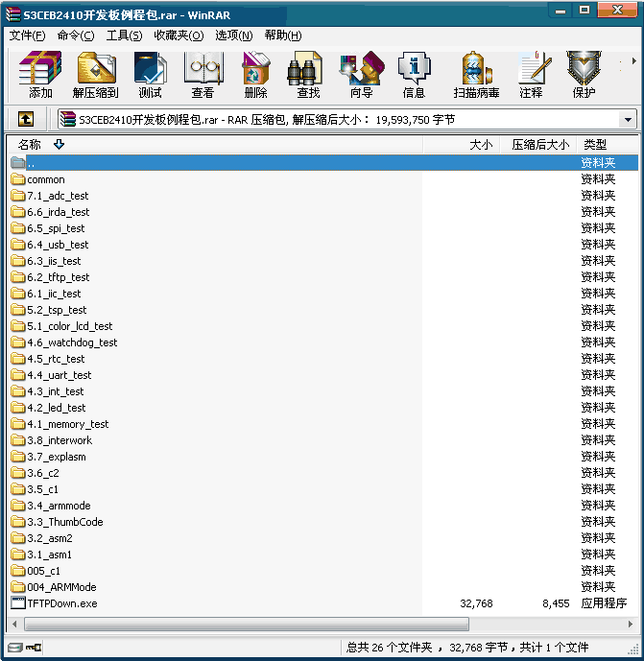Click the 解压缩到 (Extract to) icon
Screen dimensions: 644x661
click(x=96, y=75)
